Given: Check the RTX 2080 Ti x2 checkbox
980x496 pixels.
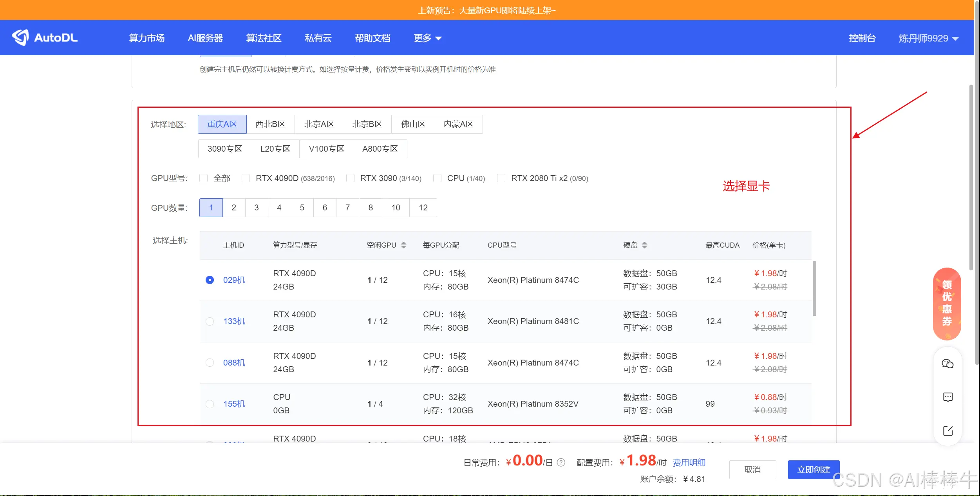Looking at the screenshot, I should point(501,178).
